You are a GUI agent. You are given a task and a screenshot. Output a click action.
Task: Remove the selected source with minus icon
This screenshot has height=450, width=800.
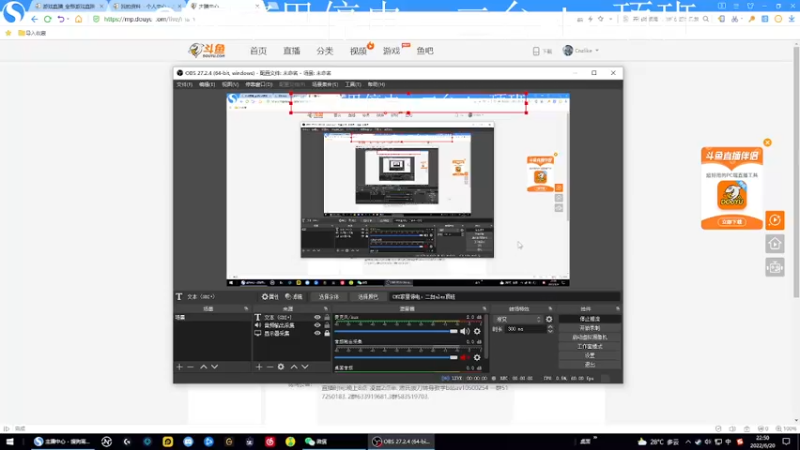coord(270,367)
